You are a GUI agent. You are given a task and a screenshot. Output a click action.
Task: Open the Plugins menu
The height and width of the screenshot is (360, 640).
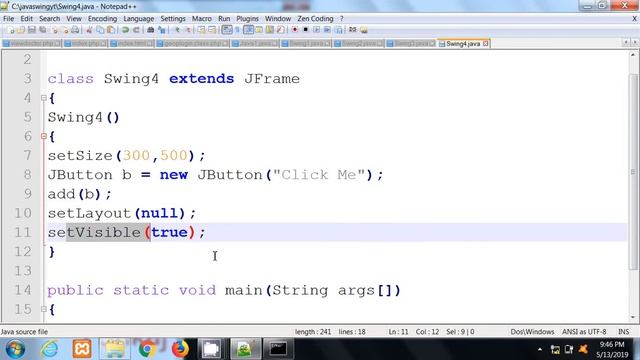pyautogui.click(x=247, y=19)
